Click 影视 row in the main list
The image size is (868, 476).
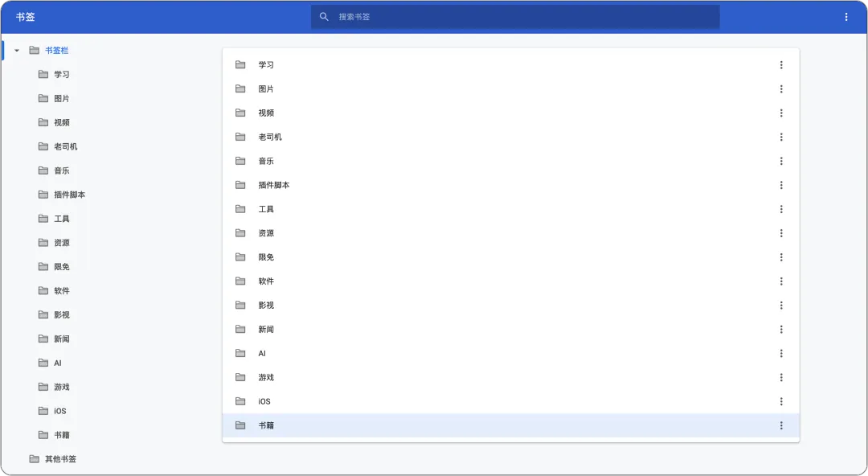click(x=510, y=306)
